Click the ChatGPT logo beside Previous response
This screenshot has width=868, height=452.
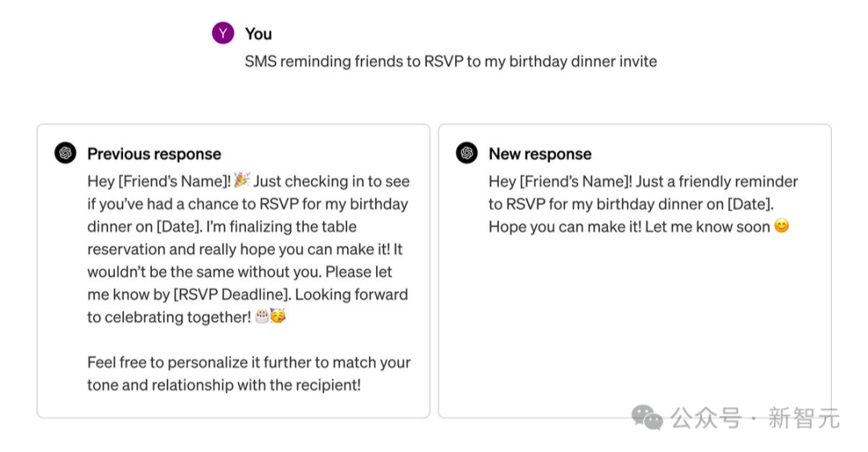[65, 153]
